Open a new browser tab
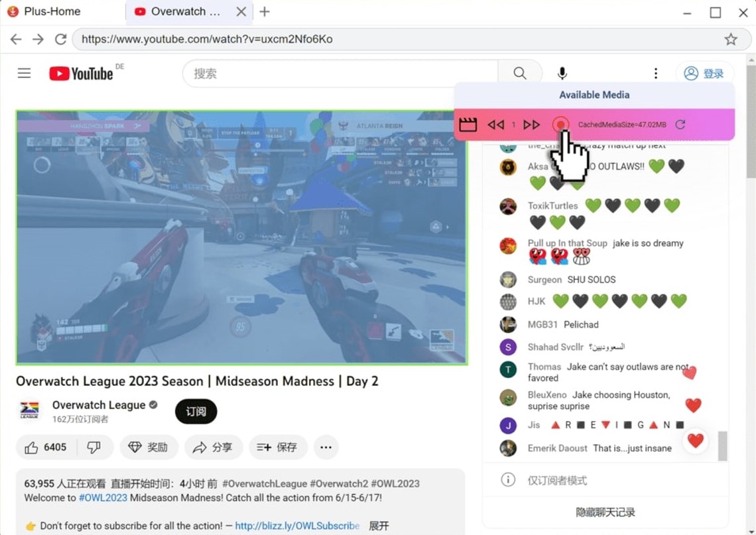This screenshot has height=535, width=756. (x=265, y=11)
